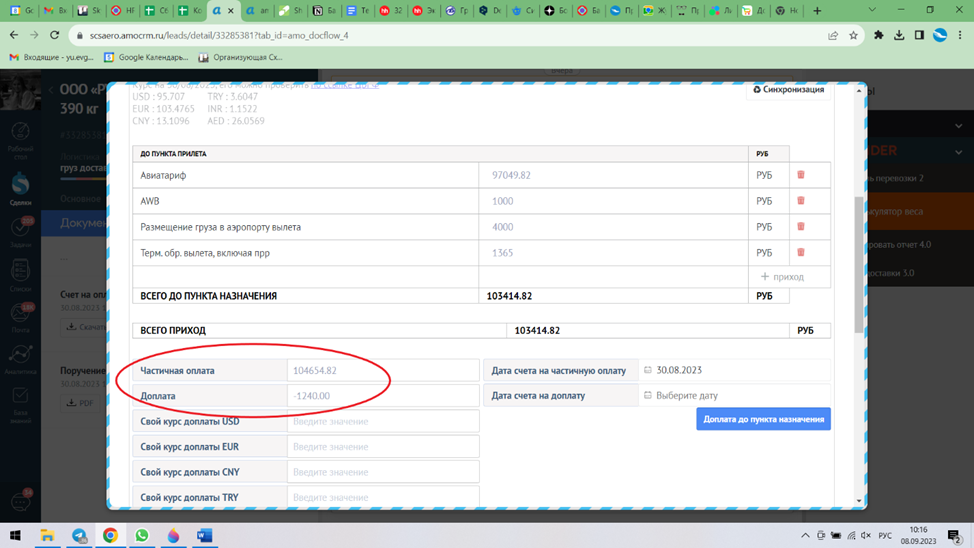The width and height of the screenshot is (974, 548).
Task: Click the Доплата до пункта назначения button
Action: [x=763, y=419]
